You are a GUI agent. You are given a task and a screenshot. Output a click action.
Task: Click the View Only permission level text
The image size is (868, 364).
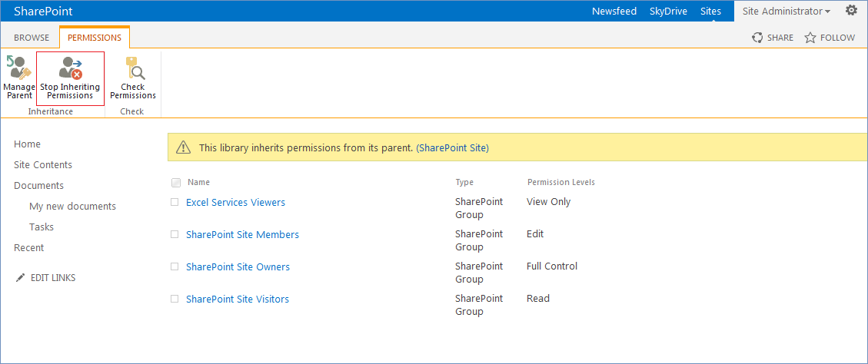[x=549, y=201]
